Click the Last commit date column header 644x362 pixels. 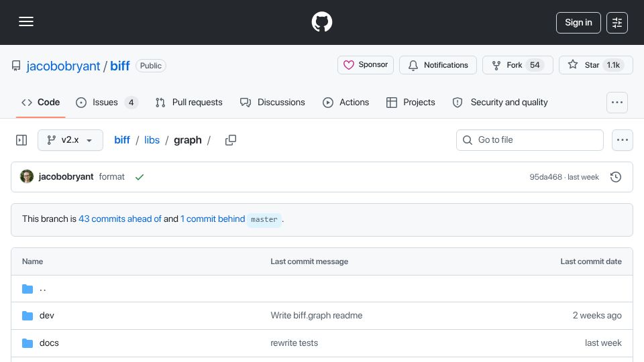click(x=591, y=261)
